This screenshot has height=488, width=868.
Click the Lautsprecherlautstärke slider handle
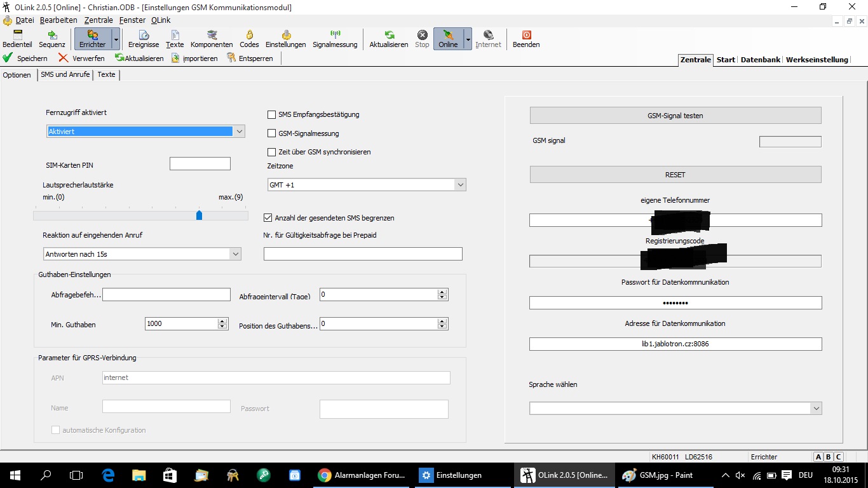[x=199, y=215]
